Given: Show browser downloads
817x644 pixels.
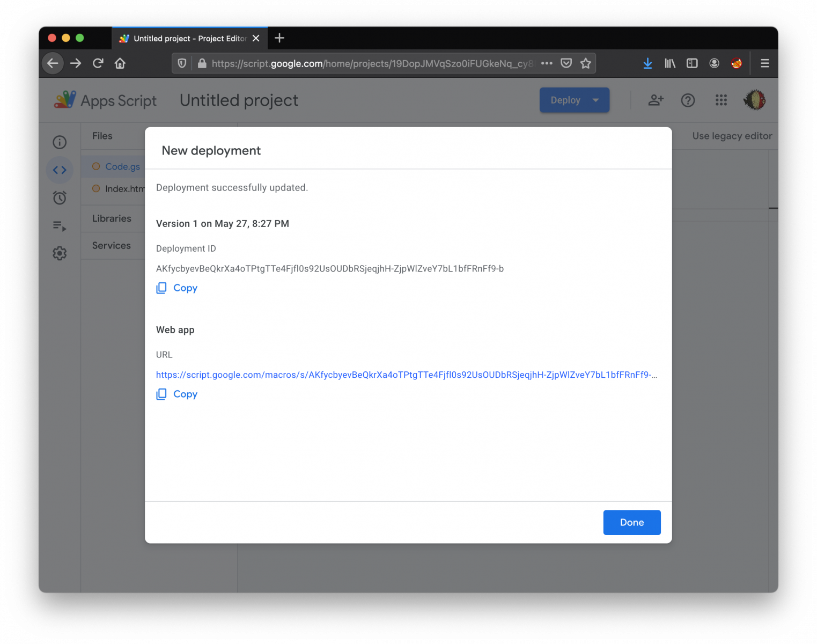Looking at the screenshot, I should 647,63.
